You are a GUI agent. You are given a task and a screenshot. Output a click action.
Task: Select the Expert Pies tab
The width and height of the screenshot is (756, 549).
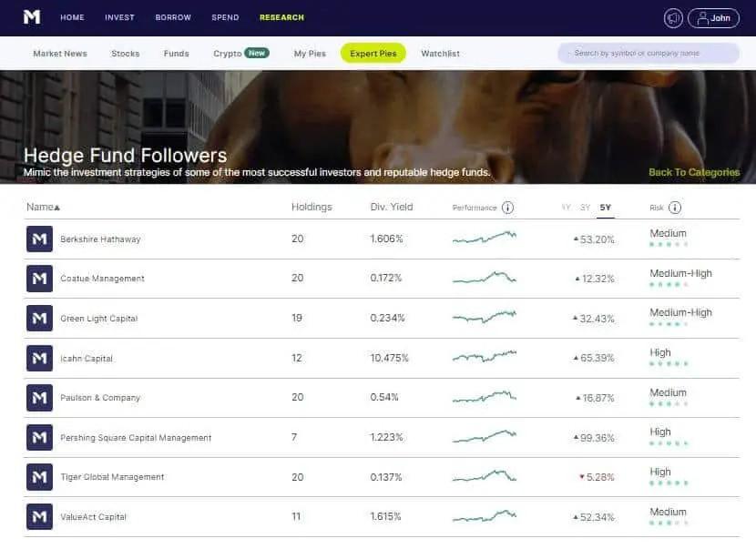tap(373, 54)
